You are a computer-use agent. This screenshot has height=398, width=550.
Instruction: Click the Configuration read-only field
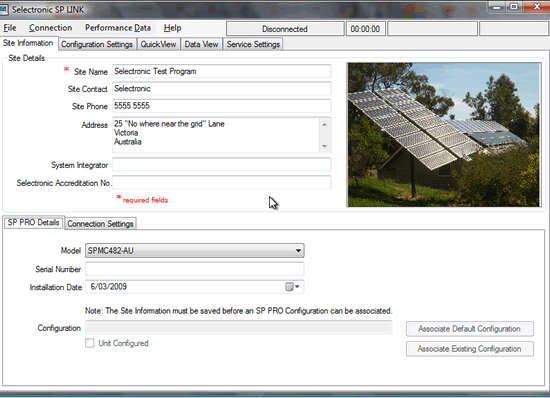pos(239,328)
